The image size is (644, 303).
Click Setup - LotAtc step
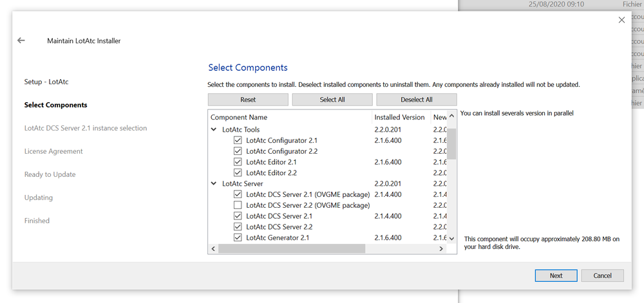(x=46, y=82)
